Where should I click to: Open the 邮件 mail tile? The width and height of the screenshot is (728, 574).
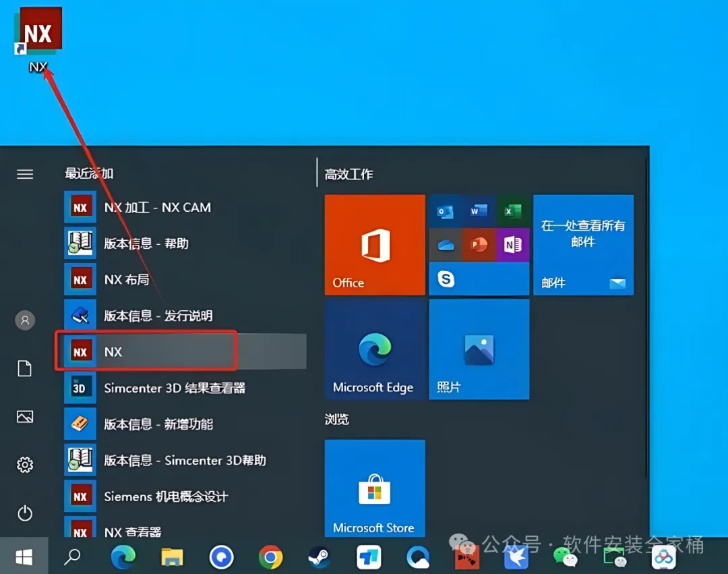pos(584,245)
